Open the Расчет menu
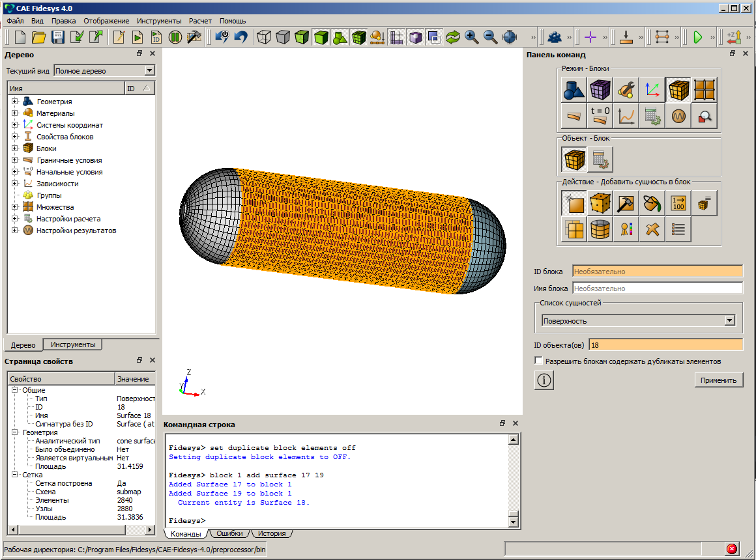The image size is (756, 560). 200,21
